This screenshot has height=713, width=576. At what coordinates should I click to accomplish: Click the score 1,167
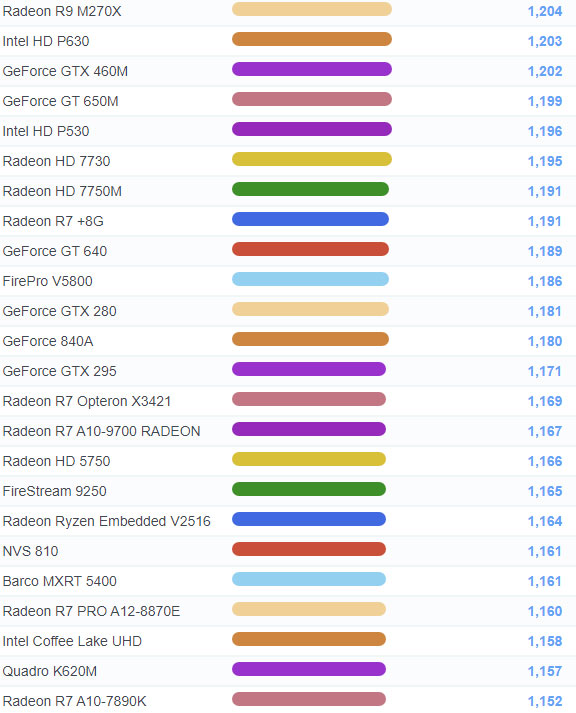[545, 432]
